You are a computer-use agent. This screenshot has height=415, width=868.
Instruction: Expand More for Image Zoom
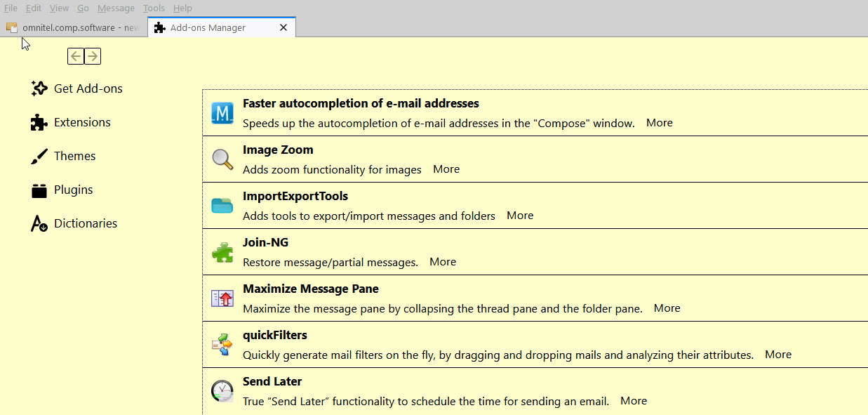(x=446, y=169)
